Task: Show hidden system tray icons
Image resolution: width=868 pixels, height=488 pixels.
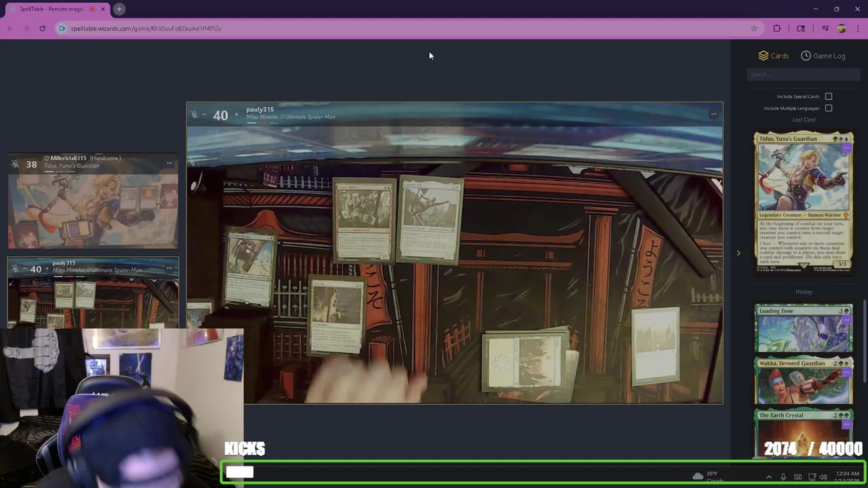Action: (768, 477)
